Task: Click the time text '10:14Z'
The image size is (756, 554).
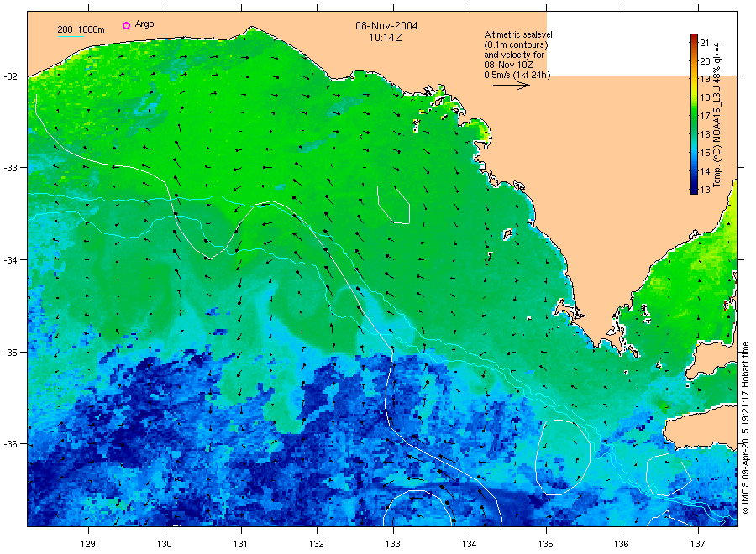Action: pyautogui.click(x=386, y=38)
